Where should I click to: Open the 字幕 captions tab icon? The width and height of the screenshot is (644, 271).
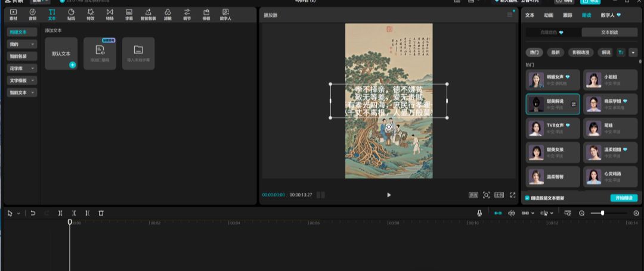[x=129, y=15]
